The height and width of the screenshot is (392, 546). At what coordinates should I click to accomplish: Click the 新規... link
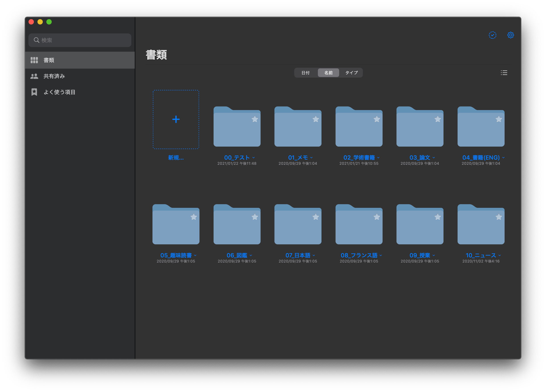click(176, 158)
